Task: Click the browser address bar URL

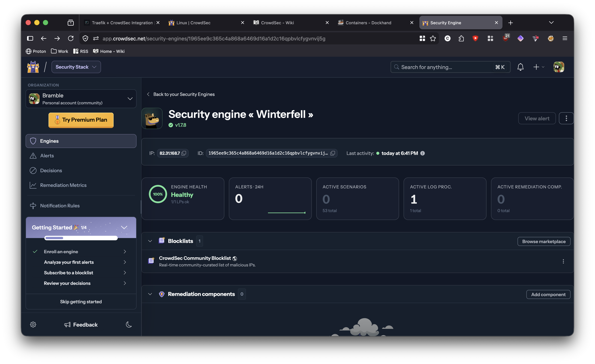Action: point(214,39)
